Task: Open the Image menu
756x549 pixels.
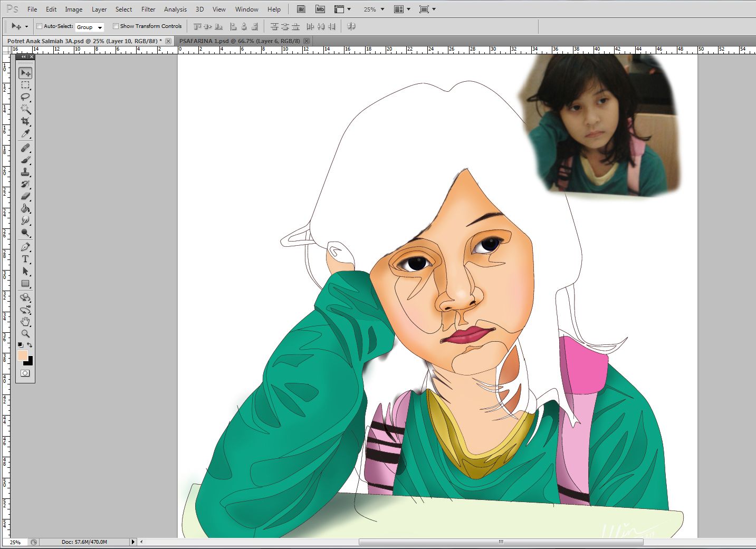Action: tap(73, 9)
